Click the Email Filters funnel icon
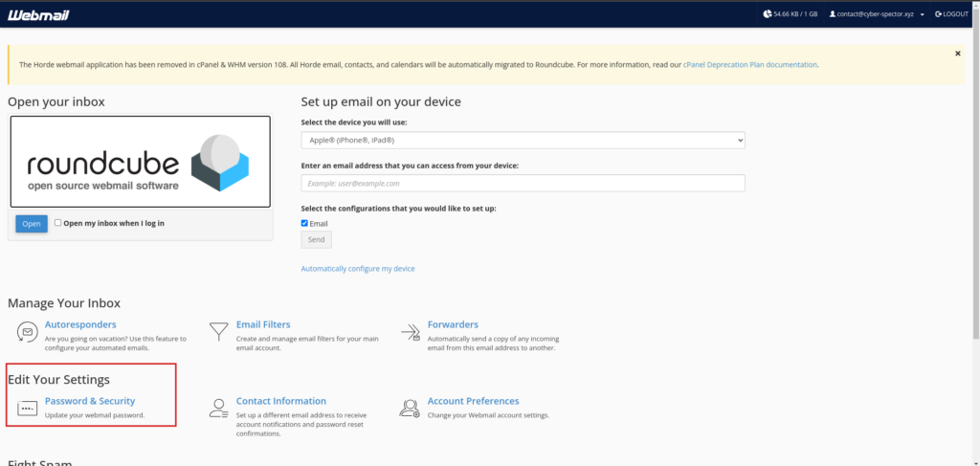The width and height of the screenshot is (980, 466). (x=219, y=332)
